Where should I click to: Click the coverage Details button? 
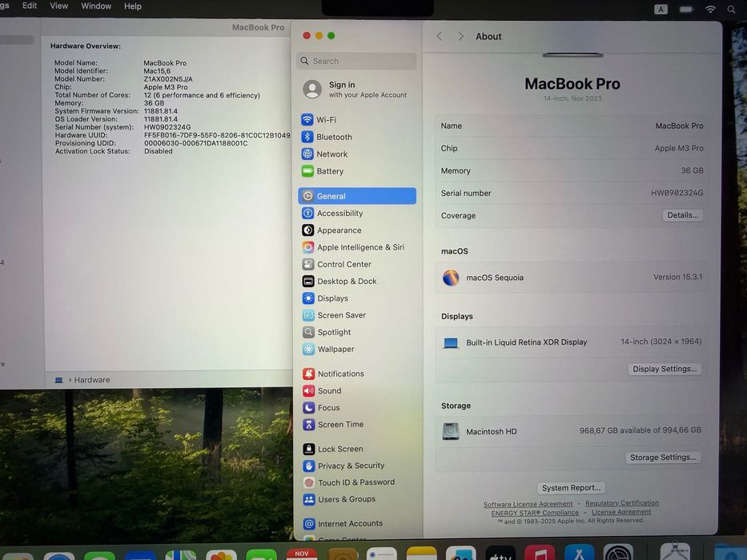(682, 215)
